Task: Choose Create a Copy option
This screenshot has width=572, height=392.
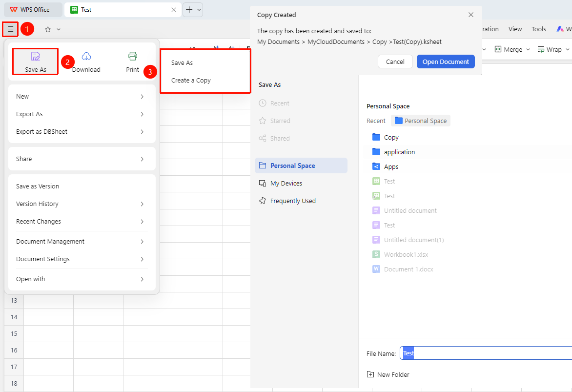Action: coord(191,80)
